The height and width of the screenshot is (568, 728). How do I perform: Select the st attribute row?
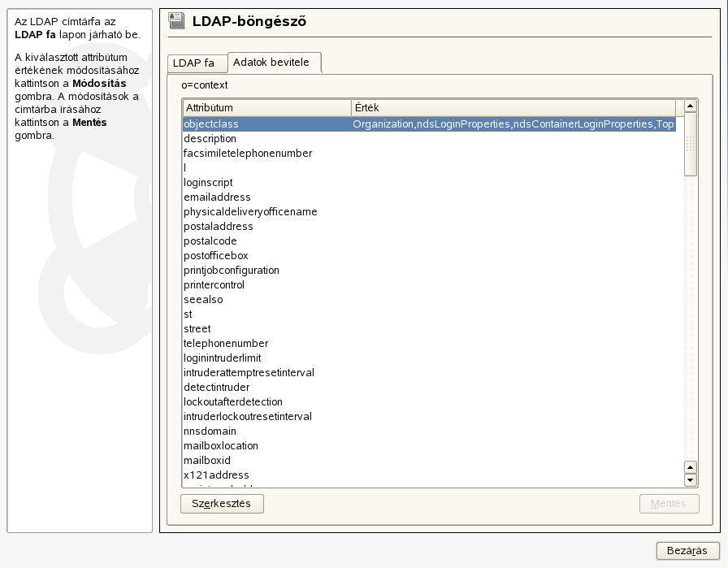point(429,314)
